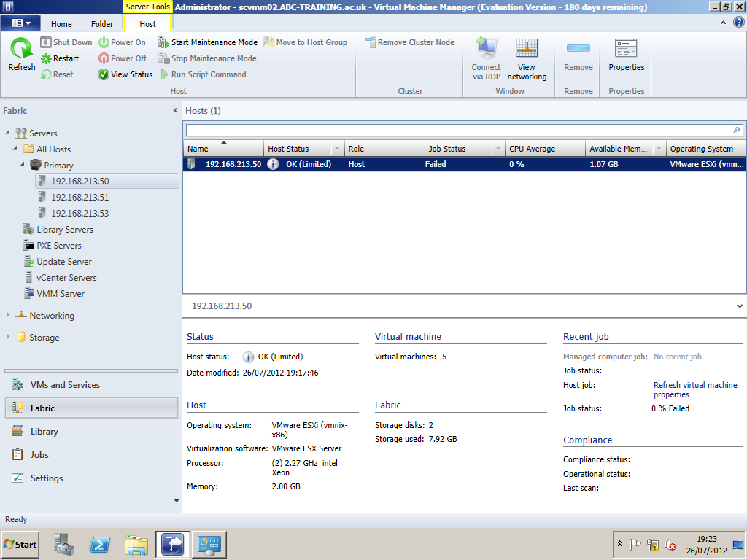Remove Cluster Node
The width and height of the screenshot is (747, 560).
pos(410,42)
